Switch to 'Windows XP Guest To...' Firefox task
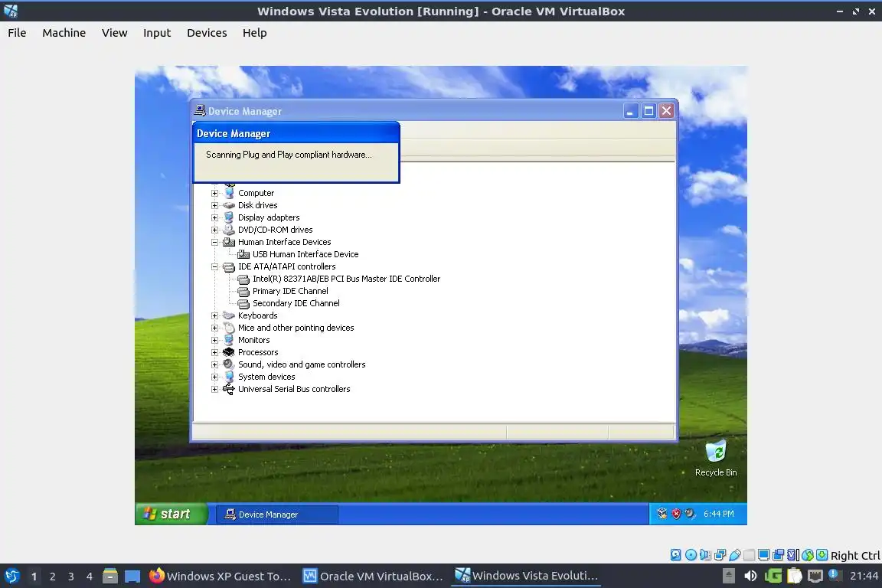The image size is (882, 588). tap(220, 577)
